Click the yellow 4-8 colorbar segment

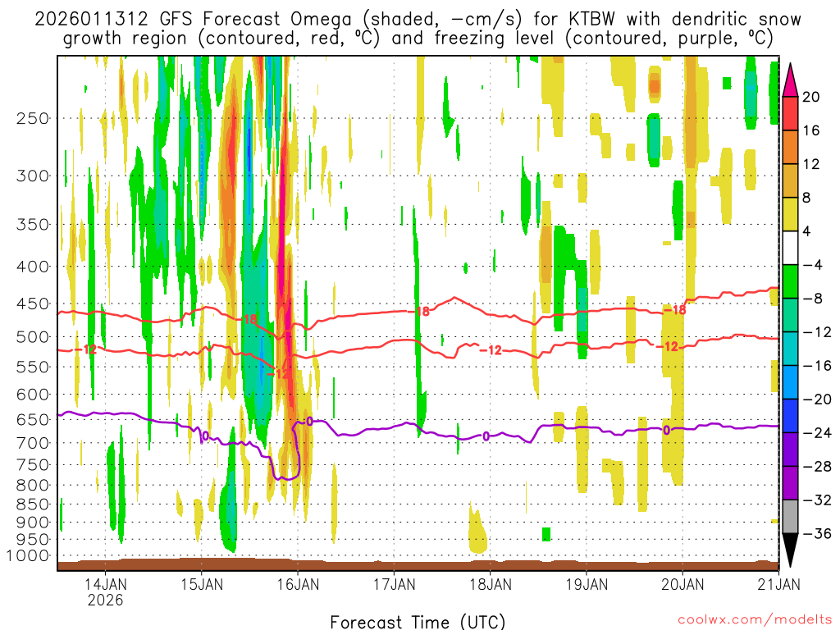(x=790, y=214)
